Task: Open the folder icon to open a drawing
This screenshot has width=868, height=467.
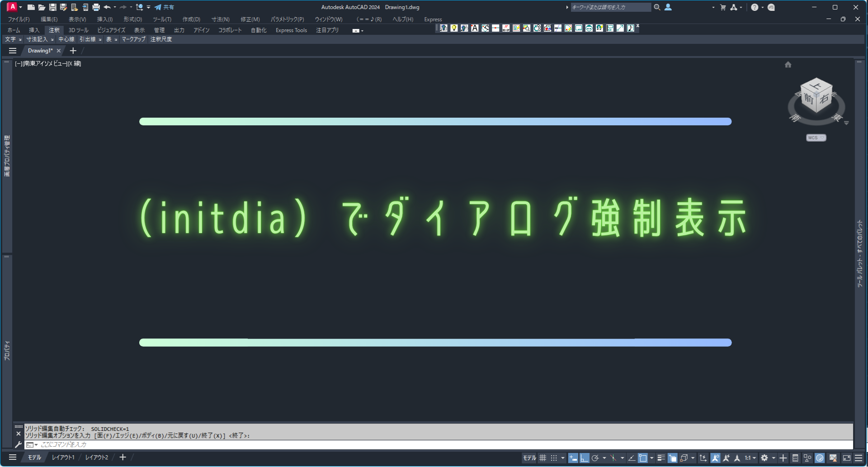Action: [x=42, y=7]
